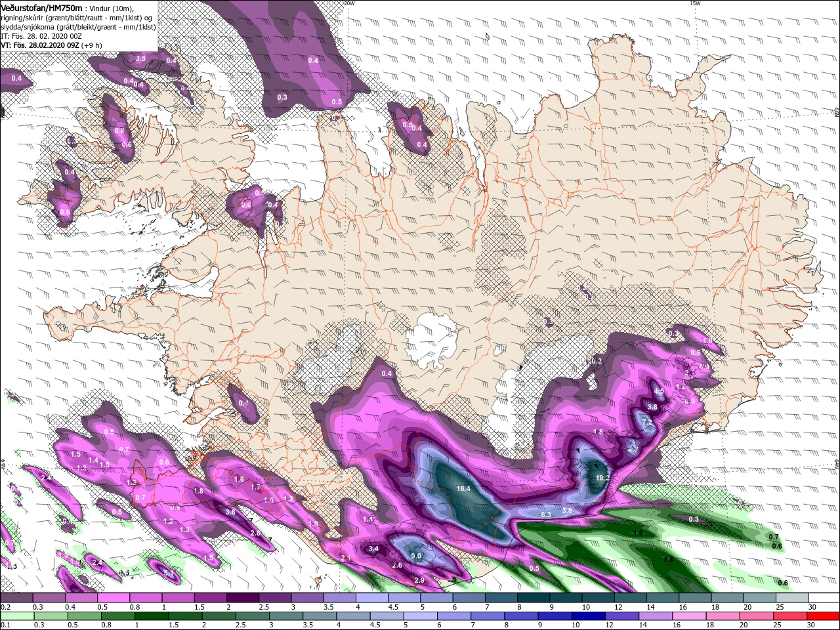Click the 0.2 label in upper legend
The image size is (840, 630).
[x=5, y=607]
